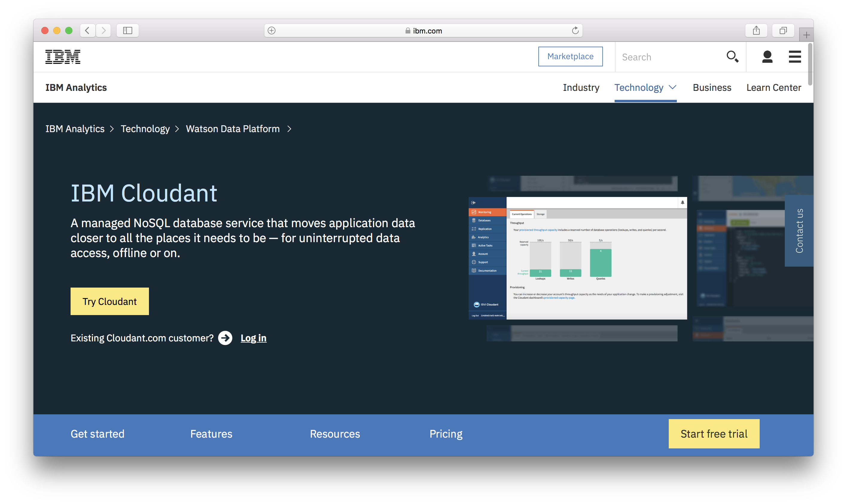Select Analytics in dashboard preview sidebar
This screenshot has height=504, width=847.
point(487,237)
